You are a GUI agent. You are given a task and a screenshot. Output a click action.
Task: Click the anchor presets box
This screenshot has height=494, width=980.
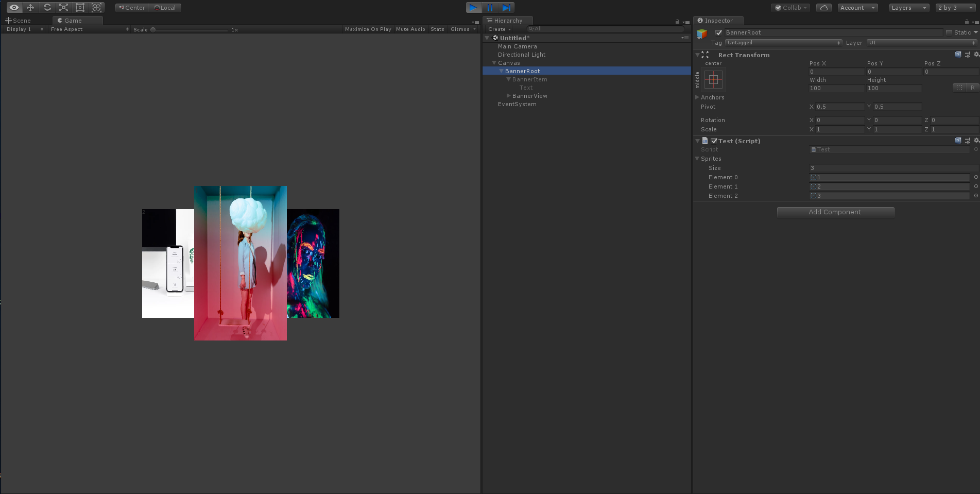coord(713,79)
